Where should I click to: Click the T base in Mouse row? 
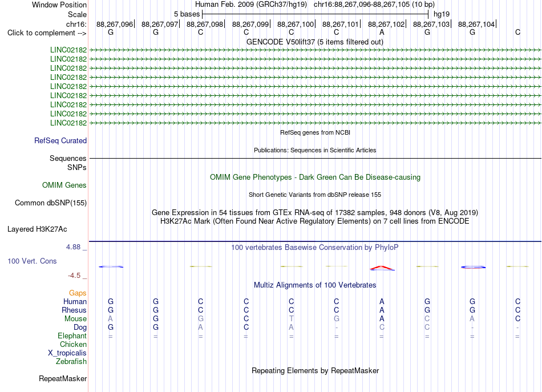coord(292,319)
